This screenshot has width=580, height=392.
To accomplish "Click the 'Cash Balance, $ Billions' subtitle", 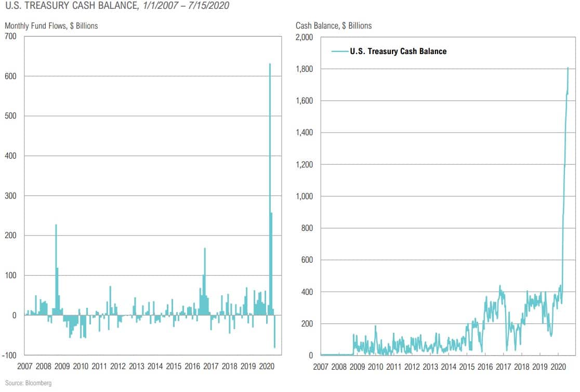I will tap(334, 26).
